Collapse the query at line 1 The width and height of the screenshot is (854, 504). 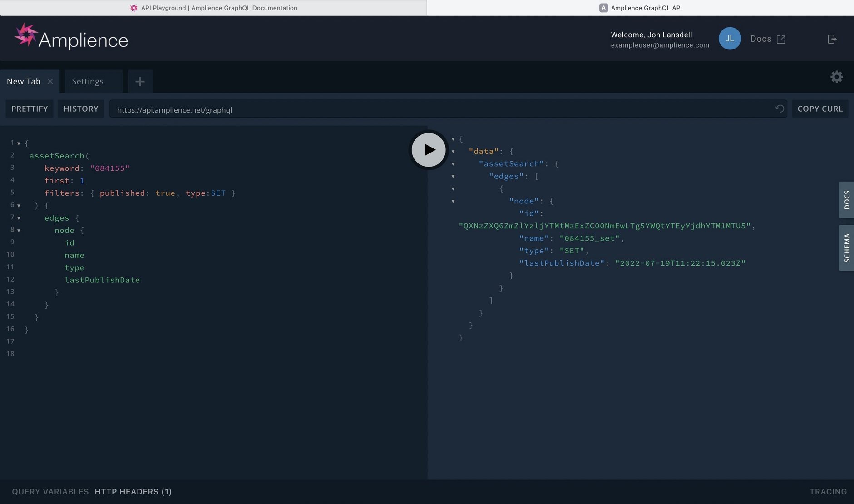point(19,143)
